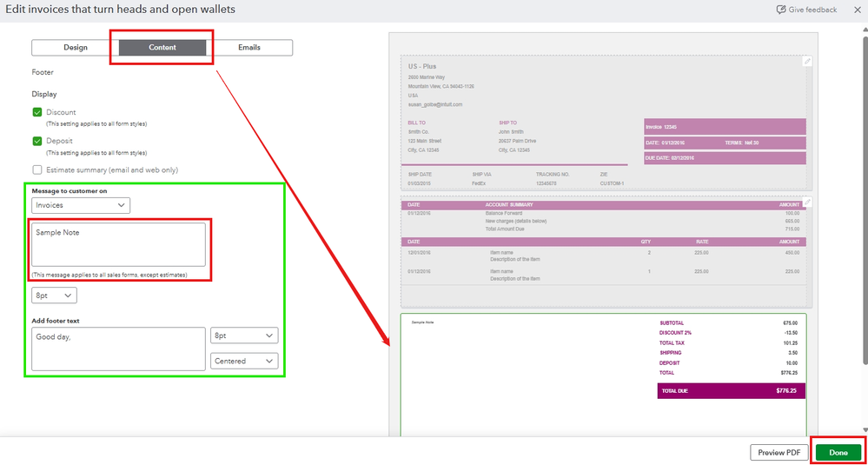Click the Sample Note text in preview footer
868x465 pixels.
click(x=423, y=322)
